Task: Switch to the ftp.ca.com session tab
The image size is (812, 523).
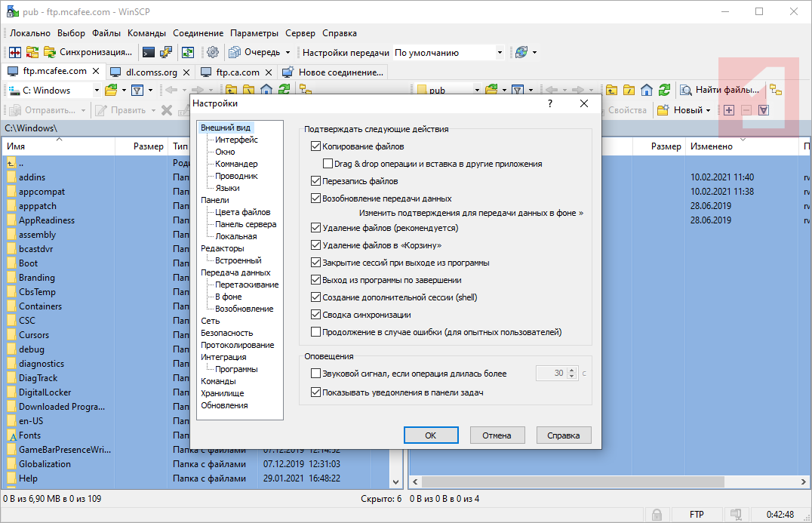Action: pyautogui.click(x=237, y=72)
